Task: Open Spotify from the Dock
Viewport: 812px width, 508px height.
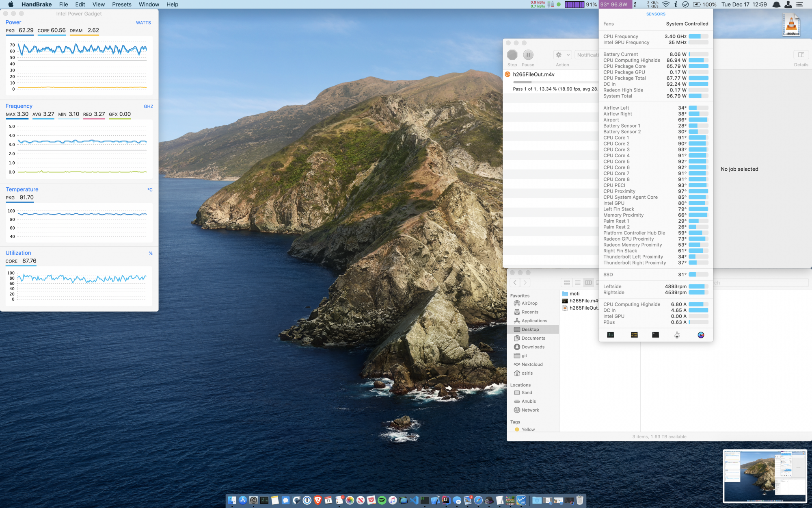Action: click(382, 500)
